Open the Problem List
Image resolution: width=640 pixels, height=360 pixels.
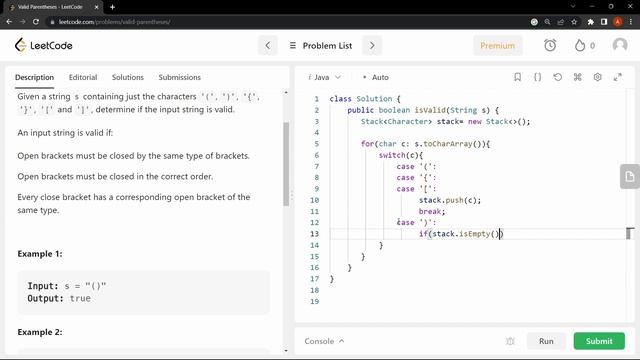click(x=321, y=46)
